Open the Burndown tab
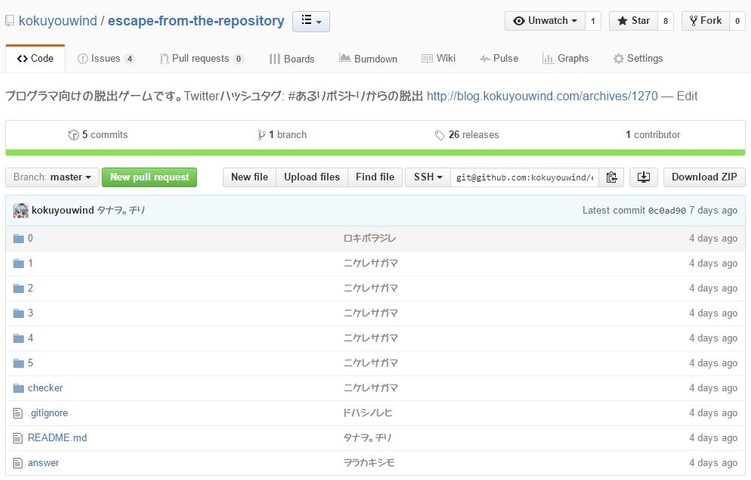Screen dimensions: 751x480 pos(368,58)
